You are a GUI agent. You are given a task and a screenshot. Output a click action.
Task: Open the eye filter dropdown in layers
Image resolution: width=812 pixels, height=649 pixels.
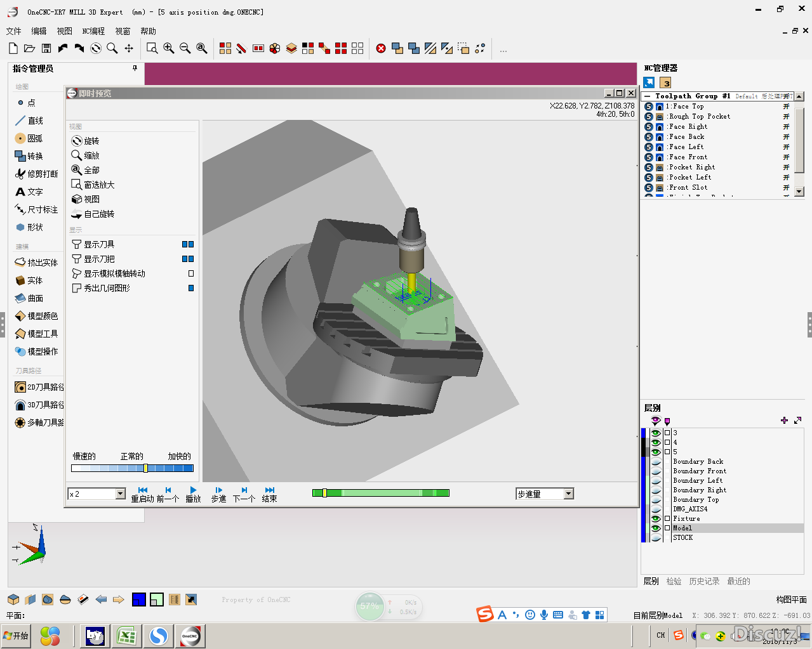point(656,421)
